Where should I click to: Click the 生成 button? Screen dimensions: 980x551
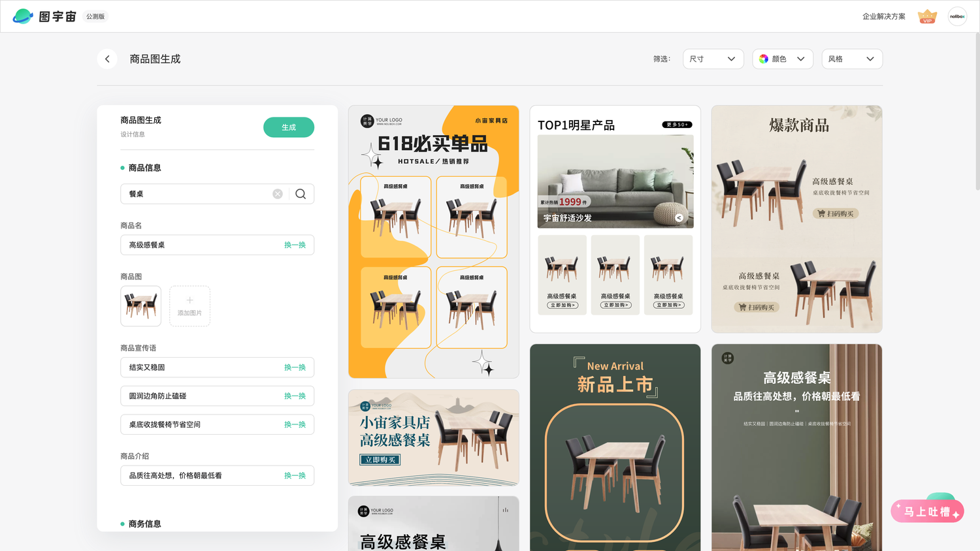[289, 127]
